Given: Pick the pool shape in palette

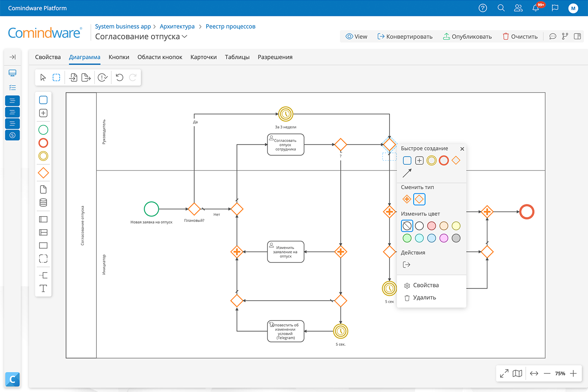Looking at the screenshot, I should point(43,220).
